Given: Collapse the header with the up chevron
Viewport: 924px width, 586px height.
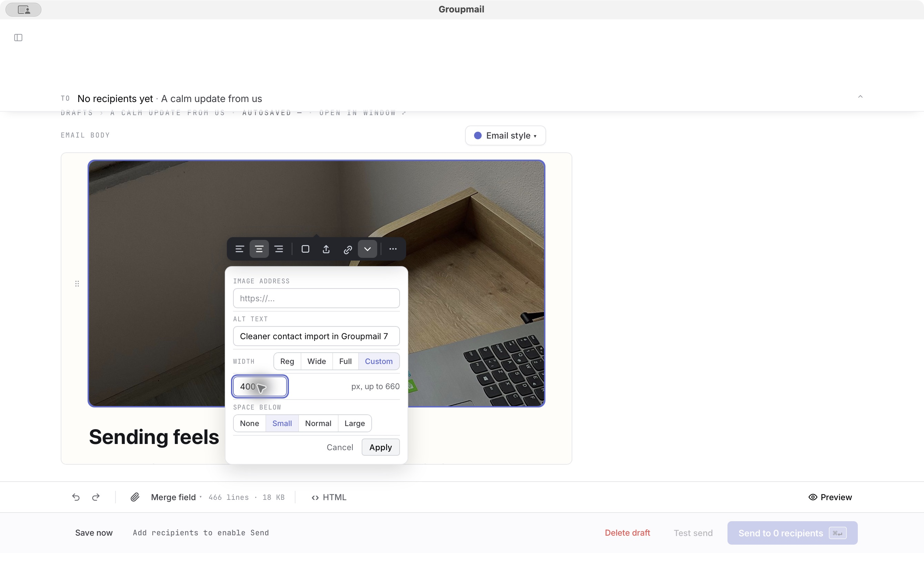Looking at the screenshot, I should tap(860, 97).
